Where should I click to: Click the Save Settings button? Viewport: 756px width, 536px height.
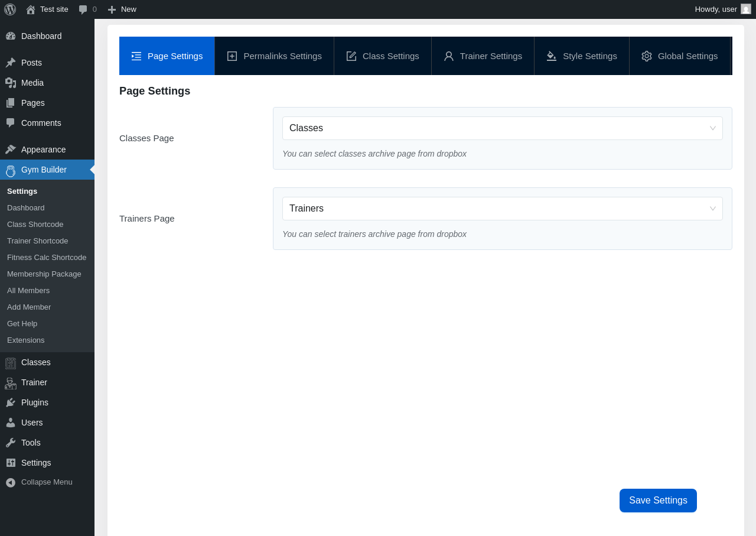(658, 501)
